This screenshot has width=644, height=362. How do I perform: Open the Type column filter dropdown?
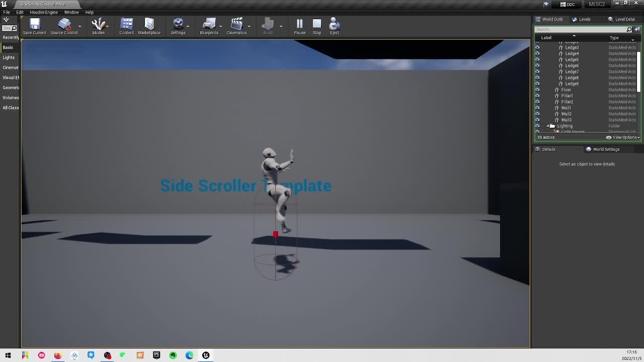(x=633, y=39)
